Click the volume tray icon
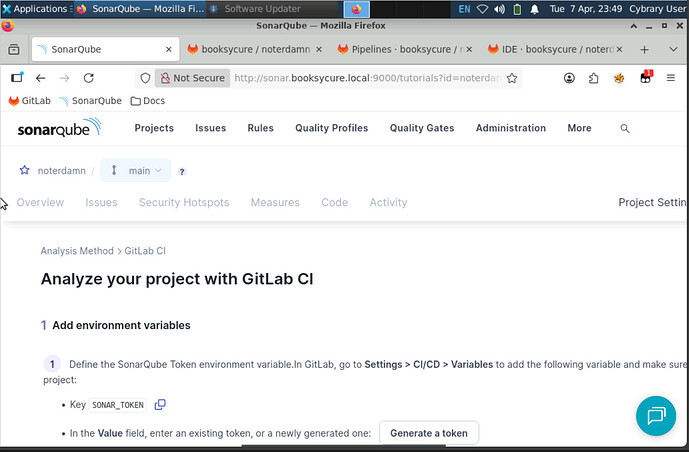Screen dimensions: 689x452 tap(499, 9)
